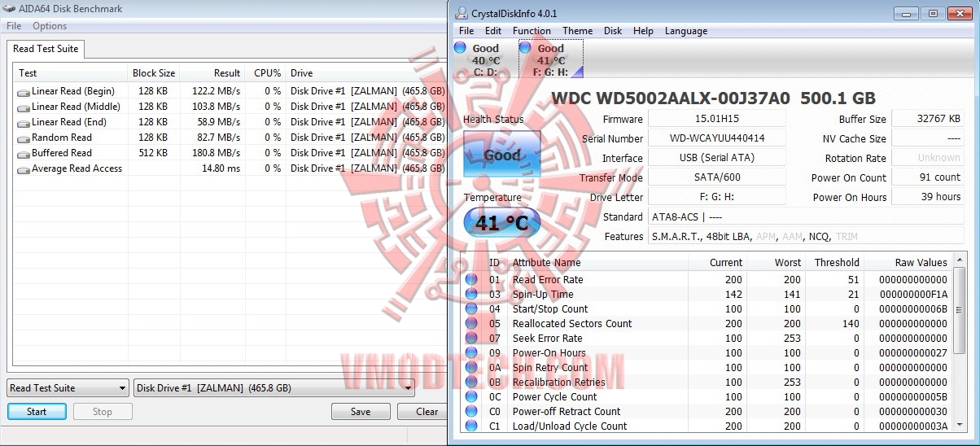Click the disk icon next to Linear Read (End)
The width and height of the screenshot is (980, 446).
coord(24,123)
